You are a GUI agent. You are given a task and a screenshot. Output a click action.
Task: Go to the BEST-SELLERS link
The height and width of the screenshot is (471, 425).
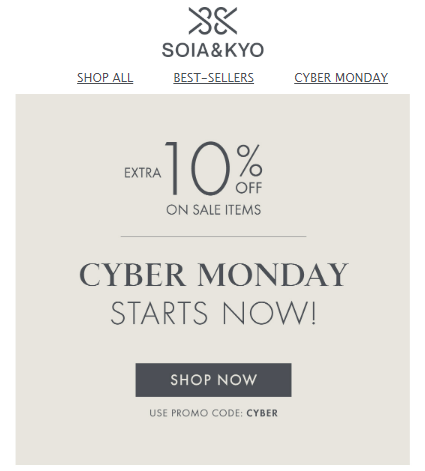[x=213, y=78]
